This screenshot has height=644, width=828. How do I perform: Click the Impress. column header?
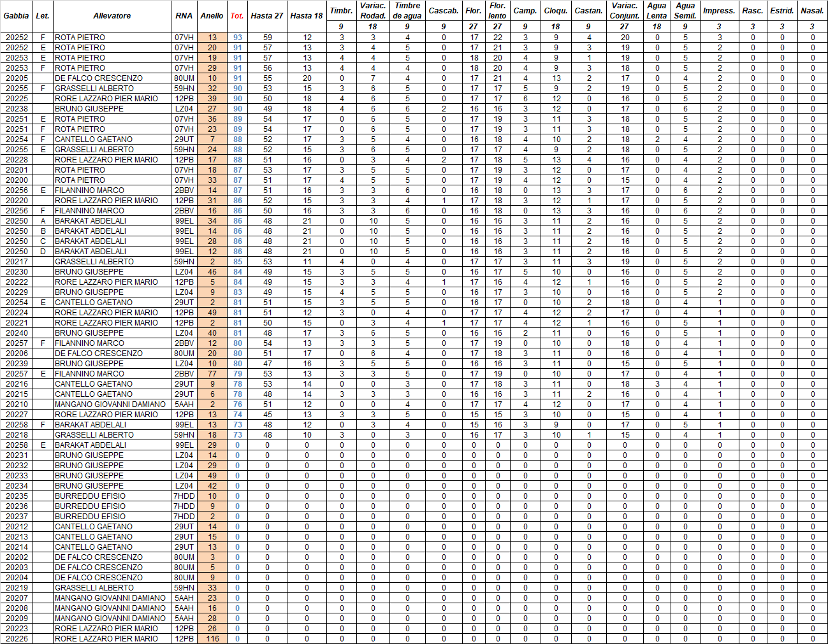click(719, 11)
